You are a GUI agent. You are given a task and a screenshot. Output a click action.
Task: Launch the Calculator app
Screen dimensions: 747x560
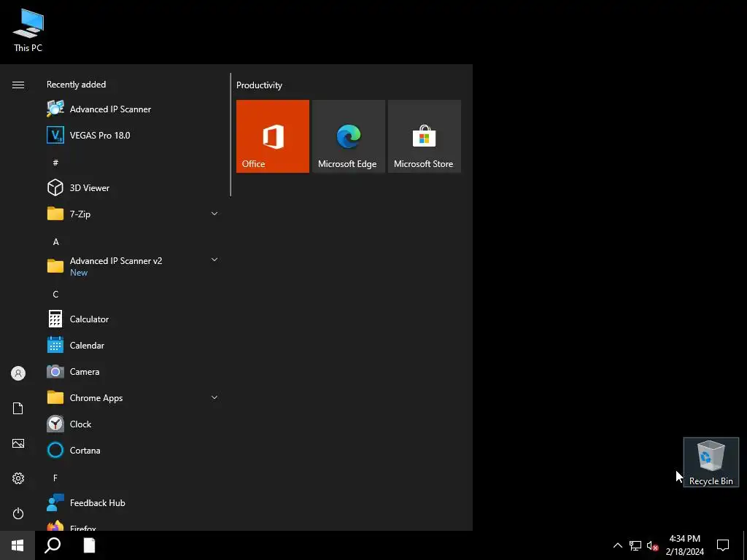(x=133, y=319)
